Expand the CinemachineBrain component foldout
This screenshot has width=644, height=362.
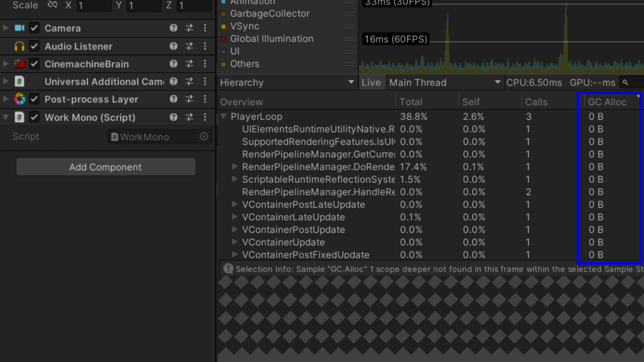[x=6, y=64]
